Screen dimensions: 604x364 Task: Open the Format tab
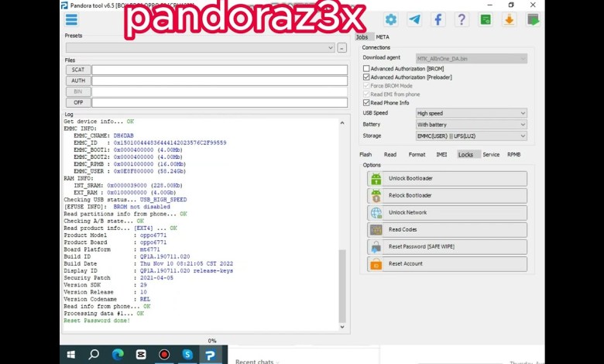point(417,154)
